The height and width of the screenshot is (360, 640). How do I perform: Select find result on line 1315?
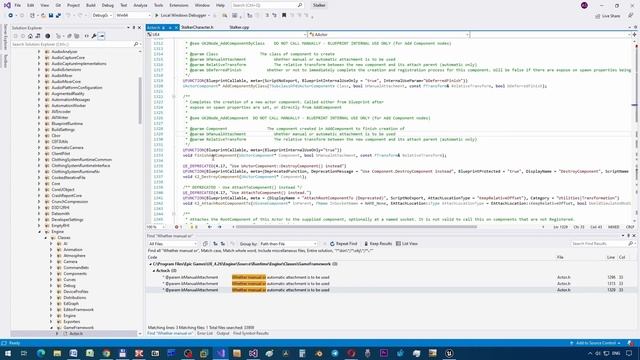pyautogui.click(x=391, y=283)
